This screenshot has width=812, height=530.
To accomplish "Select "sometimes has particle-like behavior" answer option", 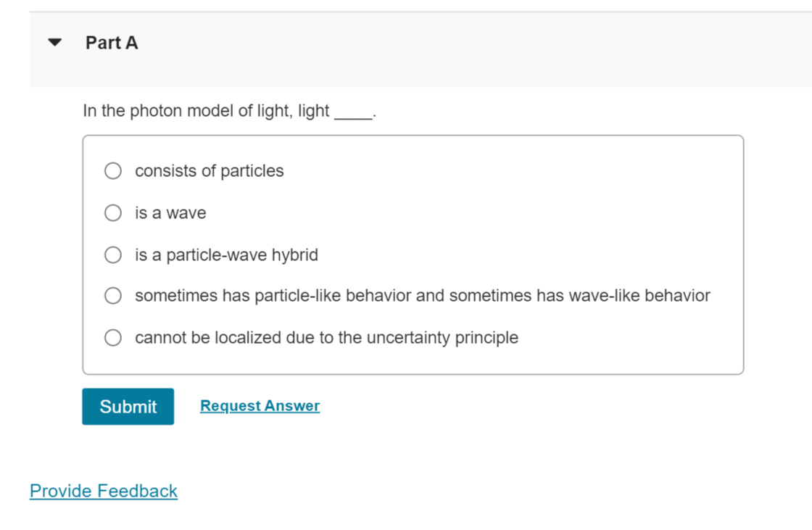I will coord(113,295).
